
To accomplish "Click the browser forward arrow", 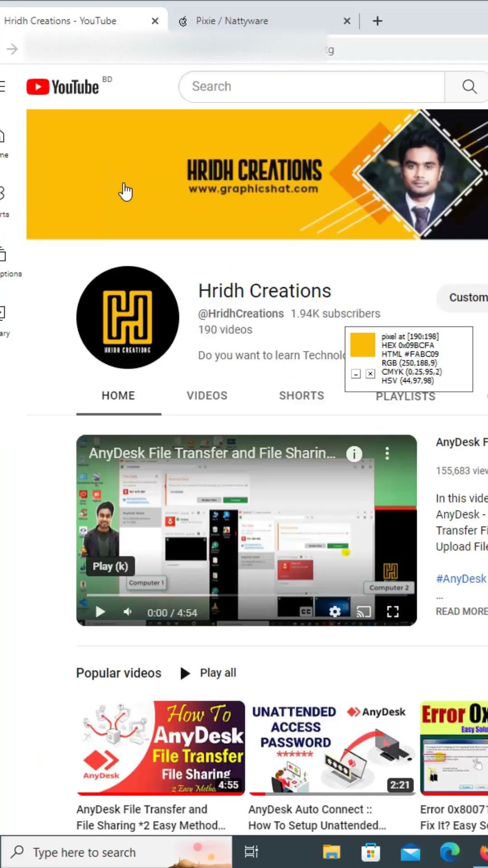I will pos(12,49).
